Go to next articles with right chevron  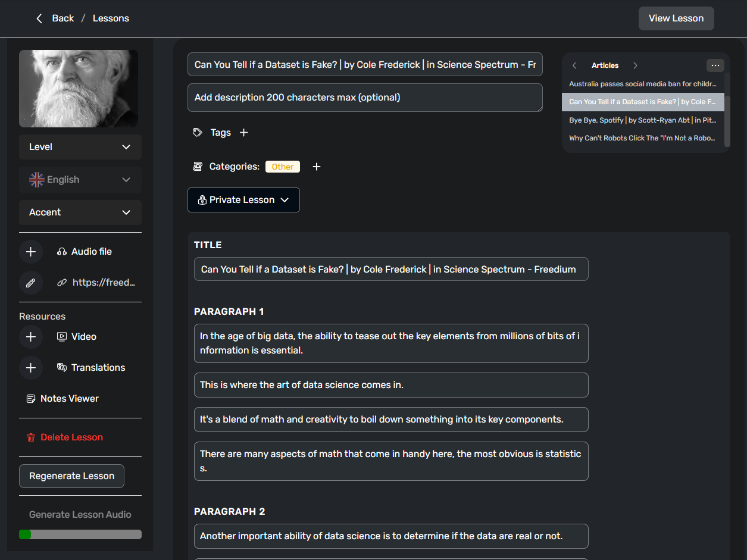[x=635, y=65]
